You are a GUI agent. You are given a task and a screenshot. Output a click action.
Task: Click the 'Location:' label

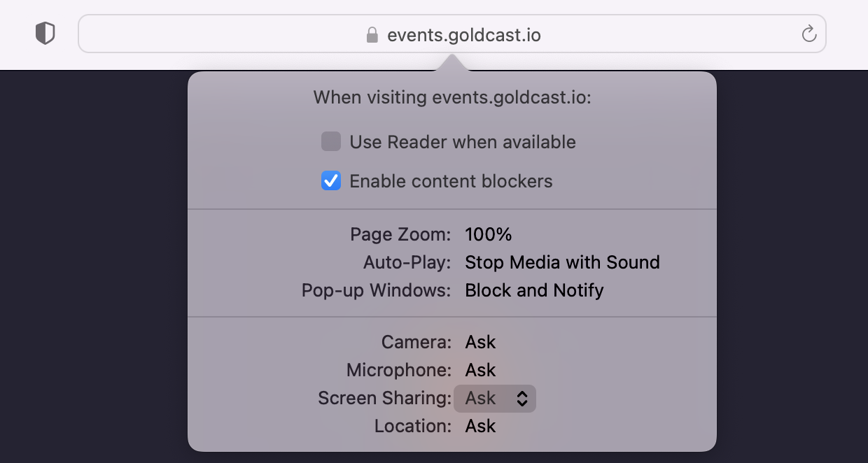413,426
